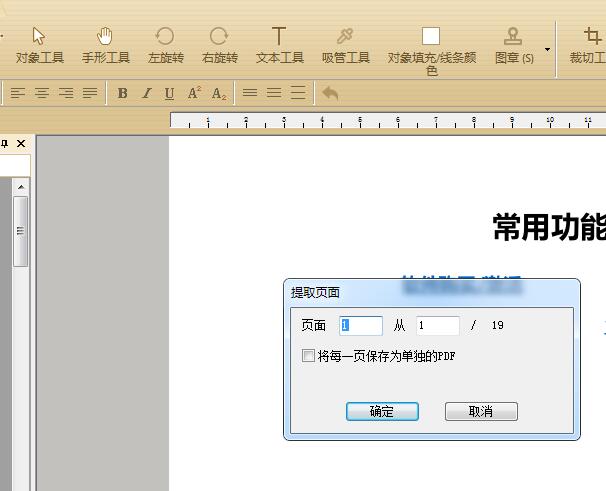Toggle italic formatting
The height and width of the screenshot is (491, 606).
(x=146, y=93)
